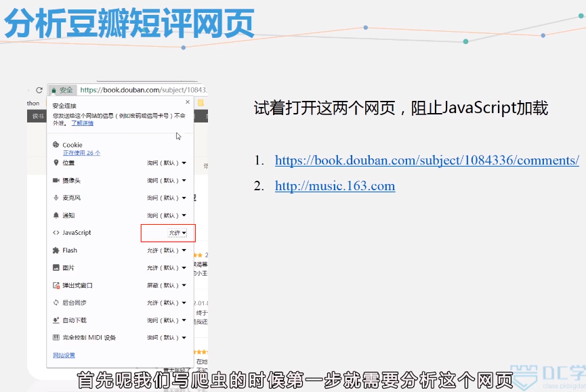Open the 自动下载 permission dropdown
The height and width of the screenshot is (392, 586).
pyautogui.click(x=166, y=320)
